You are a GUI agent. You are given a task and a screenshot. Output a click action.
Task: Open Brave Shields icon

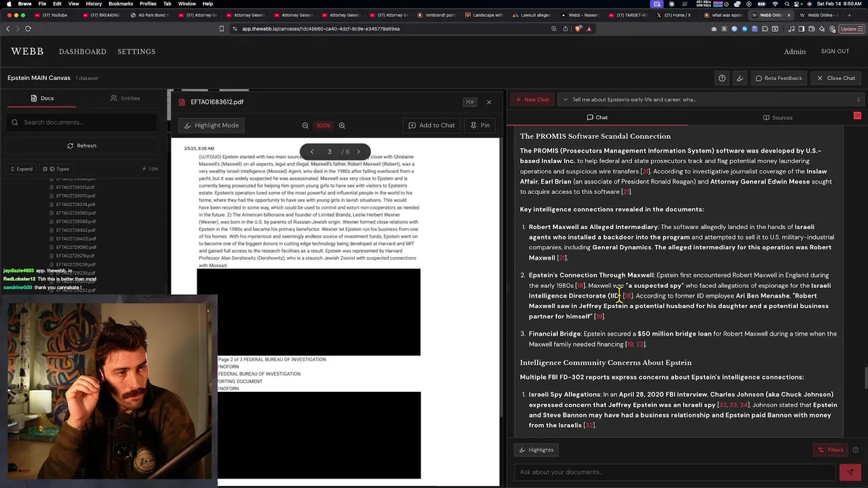tap(578, 28)
